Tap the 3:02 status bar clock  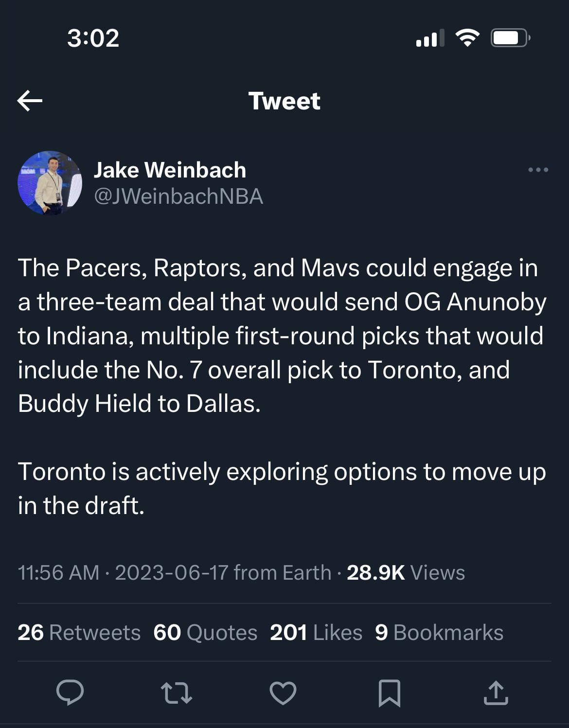click(93, 38)
